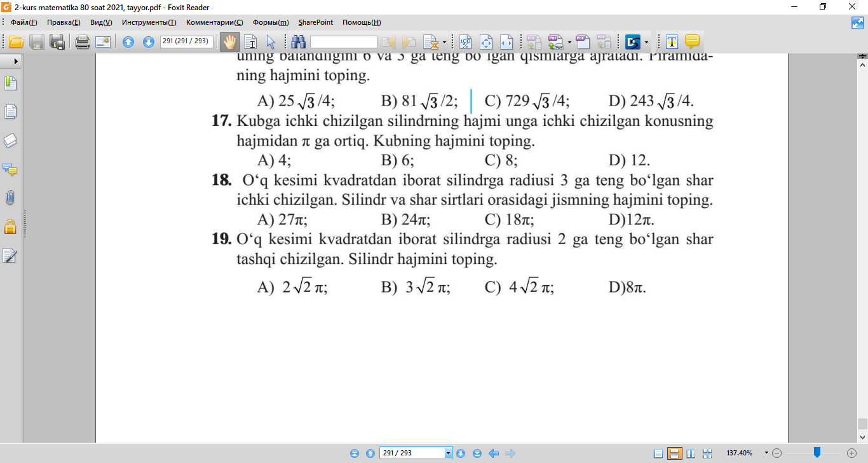Open the zoom percentage dropdown arrow

tap(766, 453)
